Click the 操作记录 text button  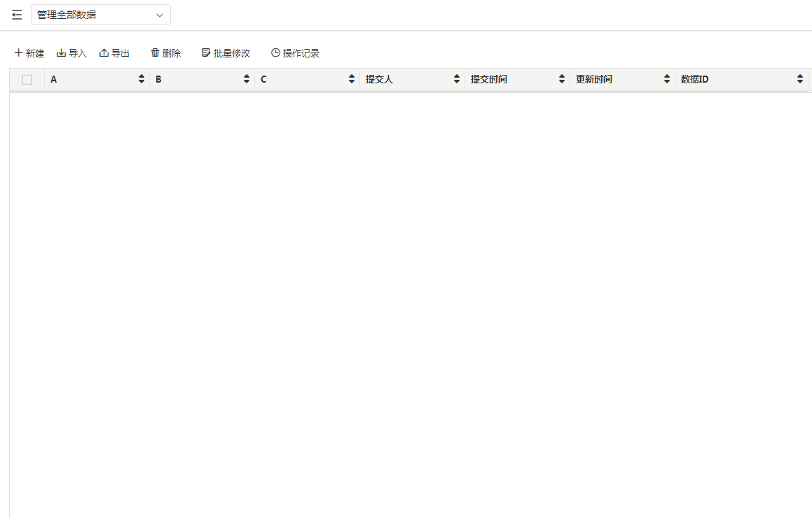301,53
